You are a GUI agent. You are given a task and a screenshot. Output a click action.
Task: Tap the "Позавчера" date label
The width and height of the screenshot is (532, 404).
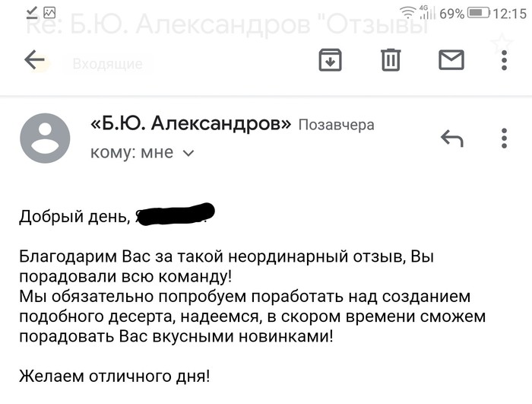point(336,125)
